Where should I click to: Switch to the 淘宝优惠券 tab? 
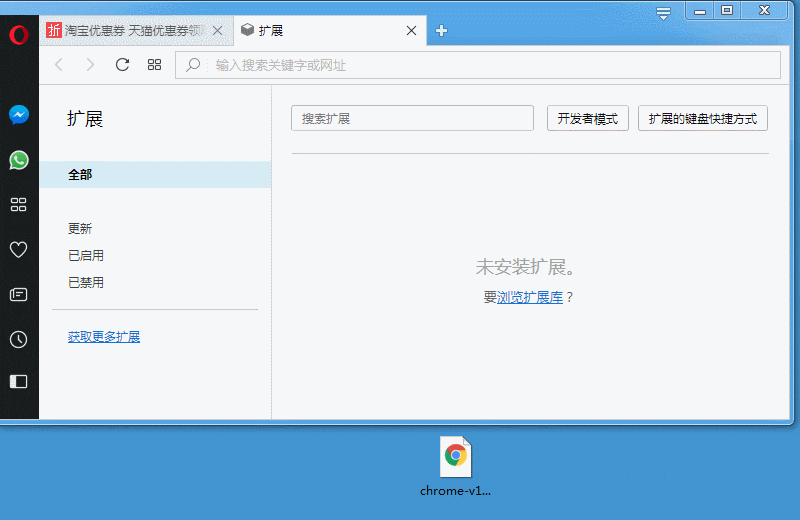tap(130, 31)
